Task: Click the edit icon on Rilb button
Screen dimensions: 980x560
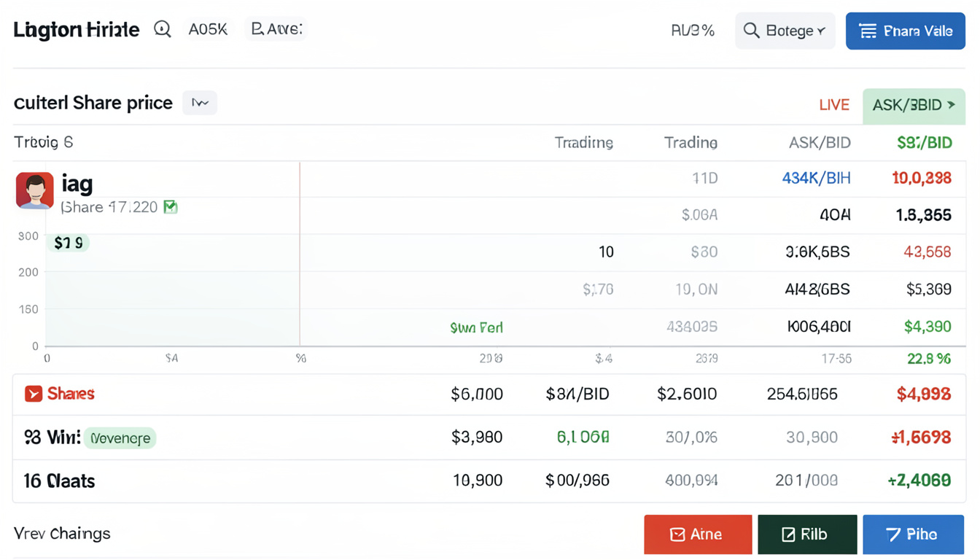Action: [x=788, y=534]
